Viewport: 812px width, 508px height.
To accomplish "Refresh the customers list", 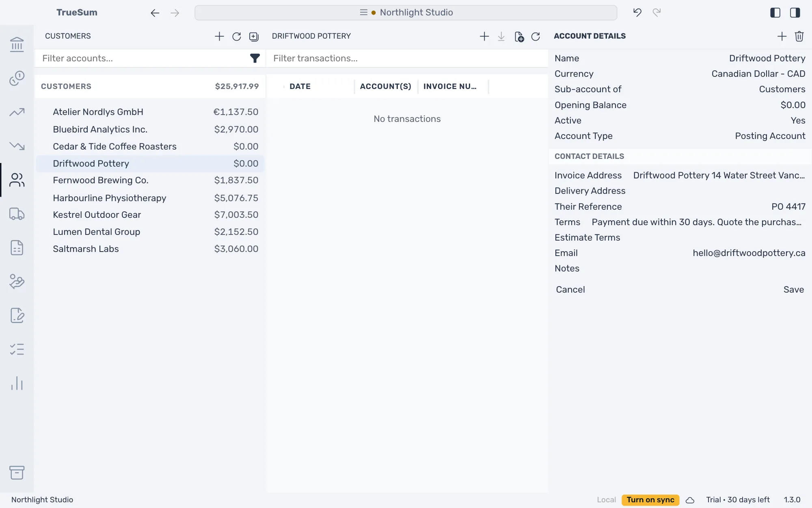I will click(237, 36).
